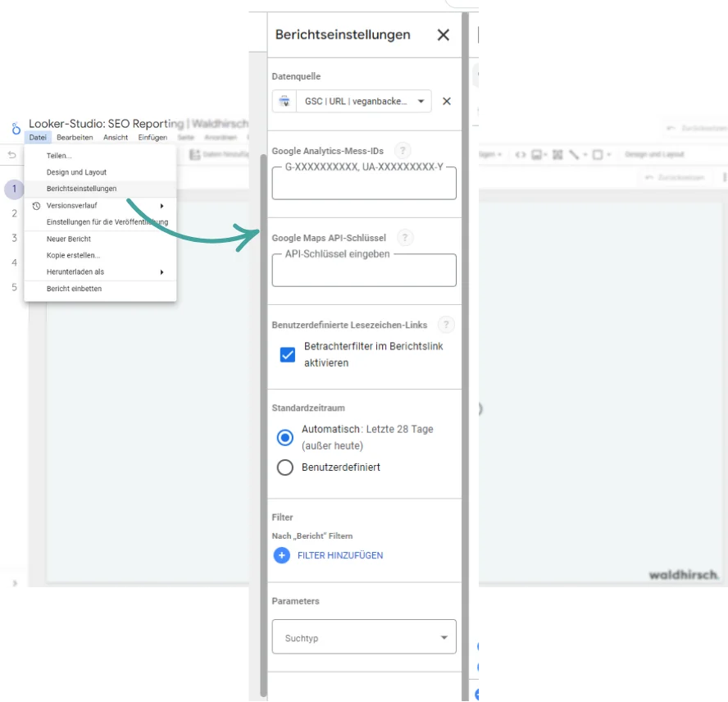The image size is (728, 702).
Task: Open help for Google Analytics-Mess-IDs
Action: (402, 150)
